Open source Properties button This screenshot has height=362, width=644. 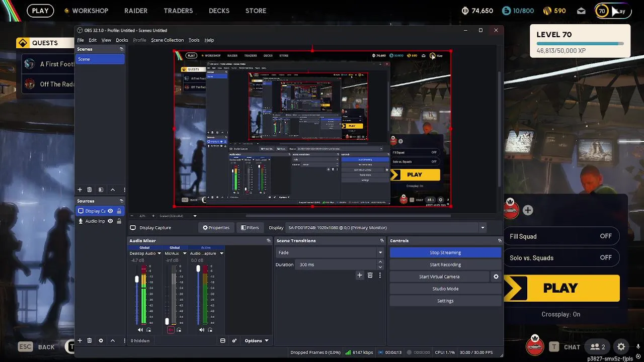pyautogui.click(x=216, y=228)
